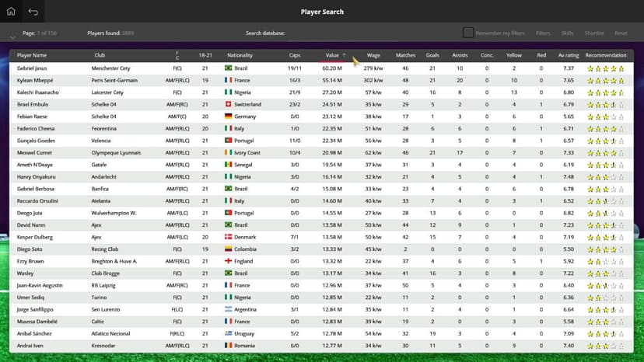644x362 pixels.
Task: Click the Senegal flag icon
Action: (x=229, y=165)
